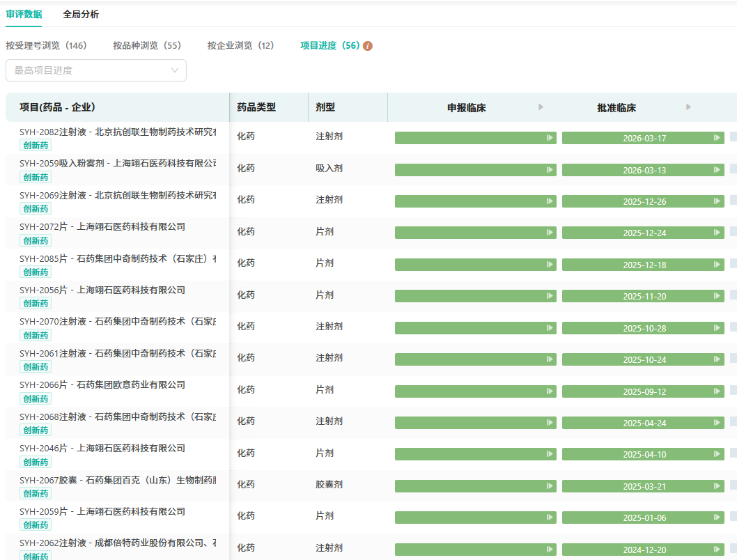Screen dimensions: 737x560
Task: Select 按品种浏览 (55) view
Action: [147, 46]
